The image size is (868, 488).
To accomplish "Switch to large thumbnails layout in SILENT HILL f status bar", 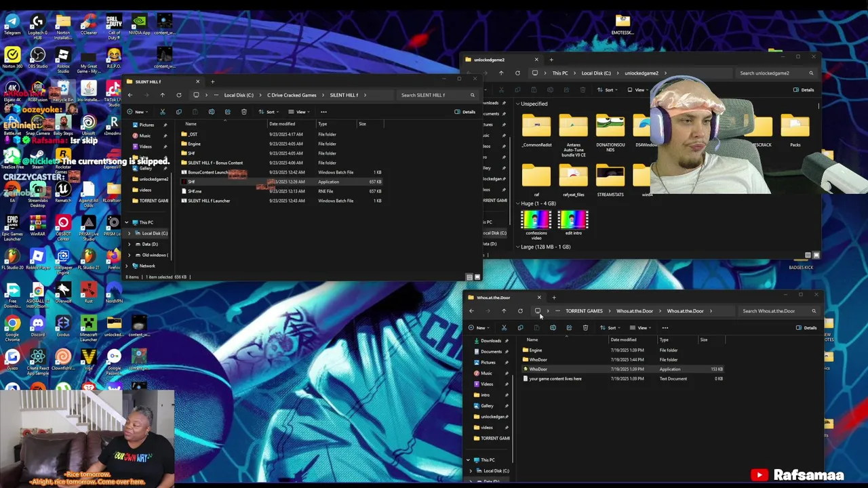I will pyautogui.click(x=477, y=277).
